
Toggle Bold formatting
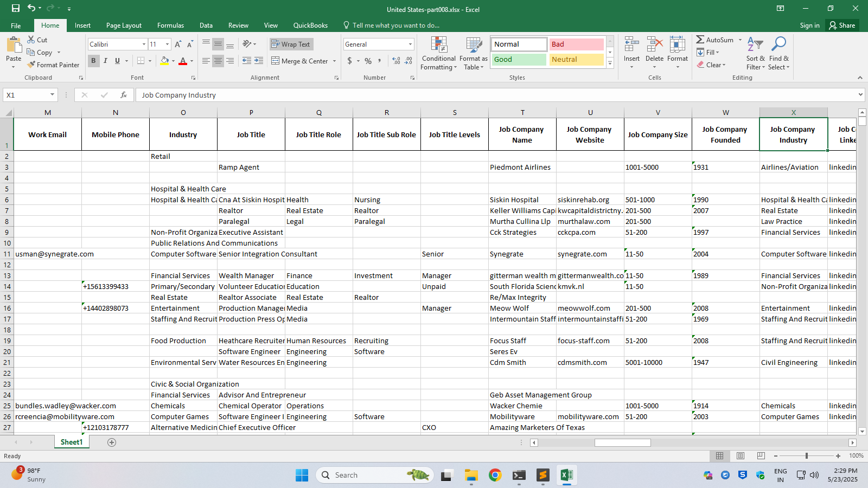click(93, 61)
